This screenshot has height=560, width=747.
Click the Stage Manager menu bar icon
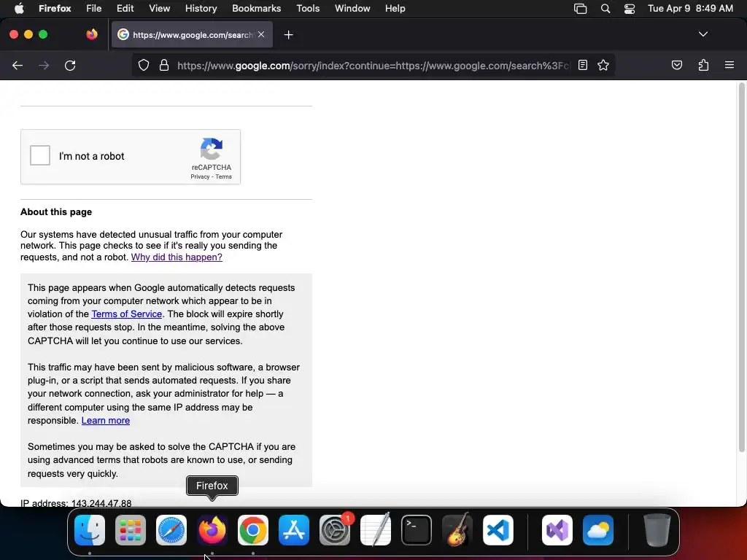point(580,9)
